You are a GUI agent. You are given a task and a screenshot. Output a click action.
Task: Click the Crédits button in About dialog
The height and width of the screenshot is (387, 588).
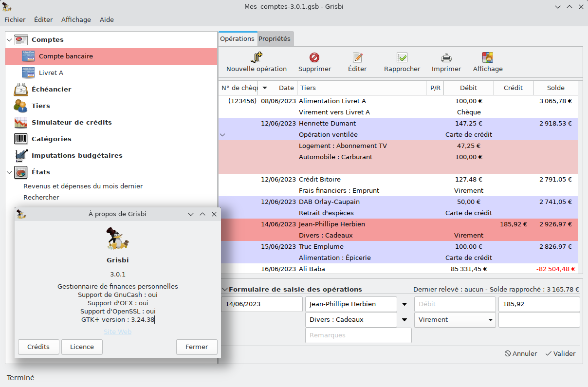[x=38, y=347]
